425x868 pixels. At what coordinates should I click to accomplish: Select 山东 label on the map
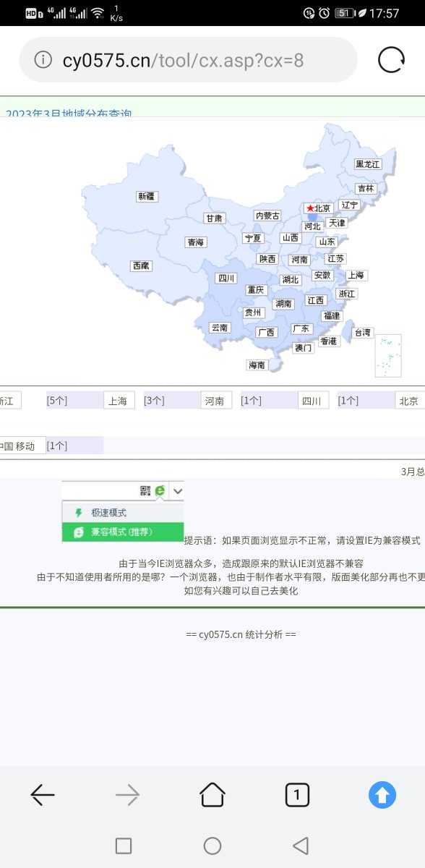(327, 242)
